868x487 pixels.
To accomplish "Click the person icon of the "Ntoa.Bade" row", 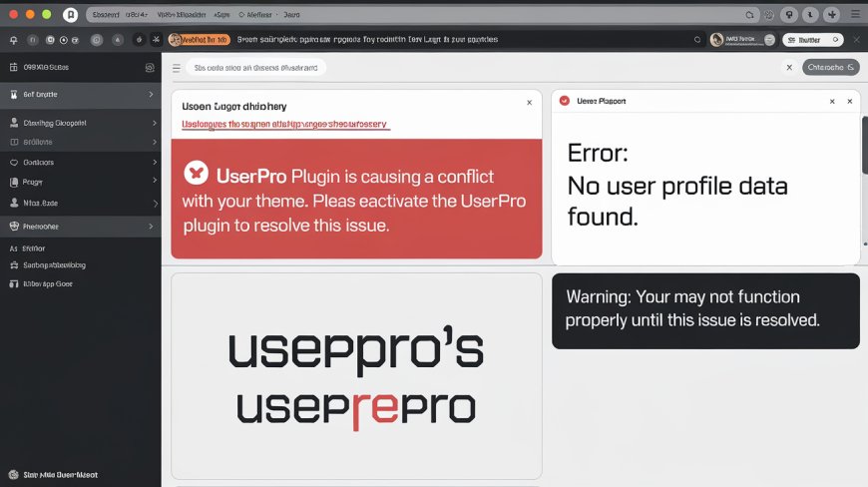I will (14, 203).
